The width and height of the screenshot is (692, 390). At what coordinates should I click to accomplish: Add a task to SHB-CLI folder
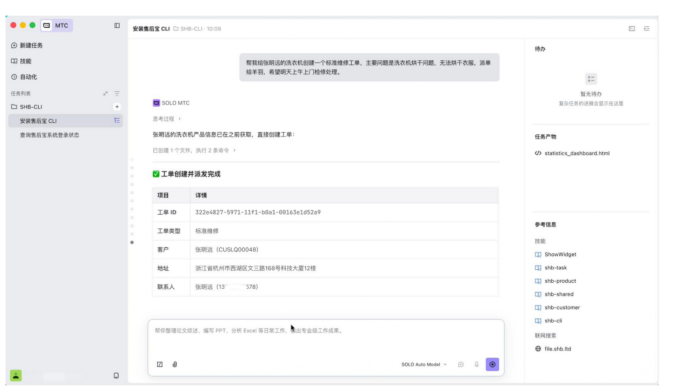tap(117, 107)
